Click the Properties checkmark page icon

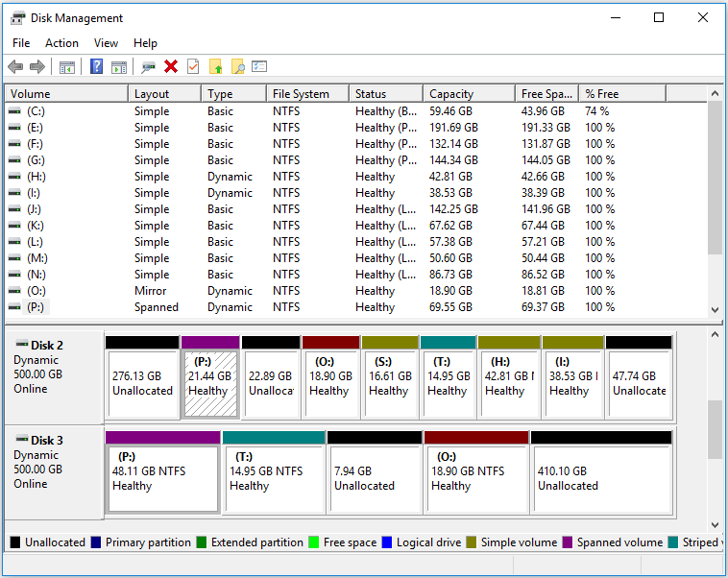pyautogui.click(x=193, y=67)
